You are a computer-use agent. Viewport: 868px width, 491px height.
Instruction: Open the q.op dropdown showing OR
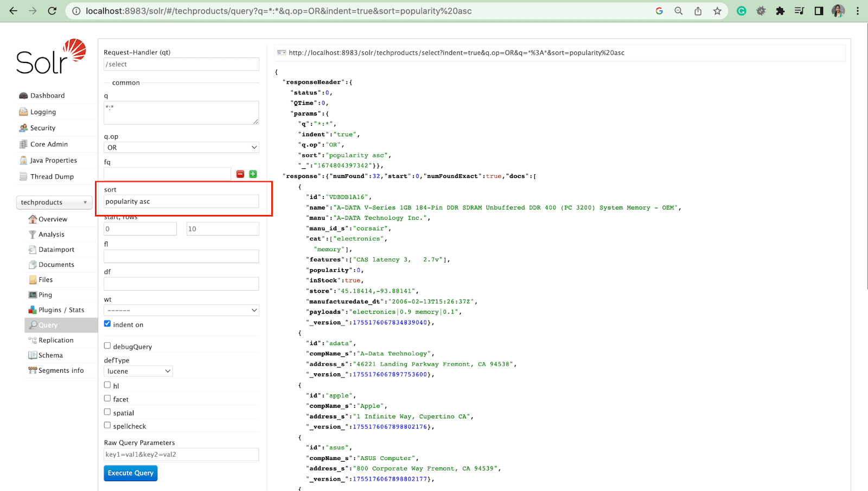tap(181, 148)
